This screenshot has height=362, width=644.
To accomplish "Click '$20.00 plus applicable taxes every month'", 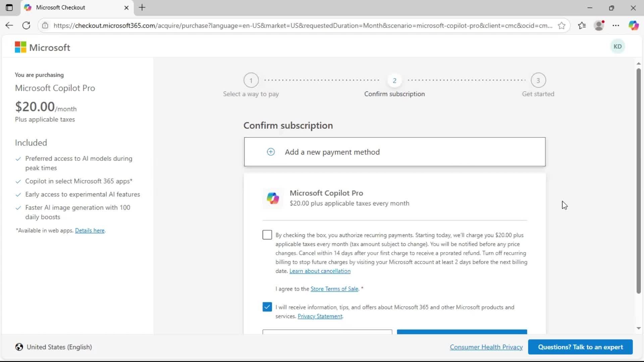I will [349, 203].
